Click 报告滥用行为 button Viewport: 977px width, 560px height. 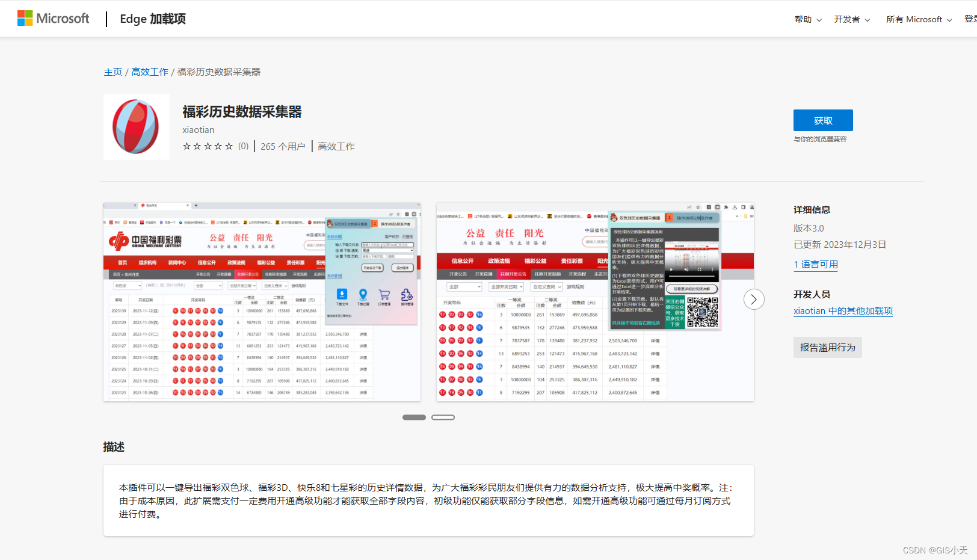click(828, 348)
